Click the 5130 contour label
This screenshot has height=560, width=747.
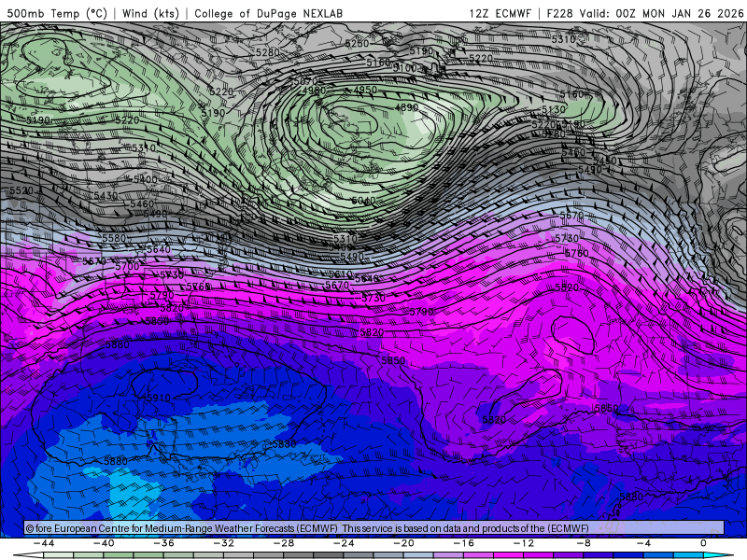click(x=554, y=109)
